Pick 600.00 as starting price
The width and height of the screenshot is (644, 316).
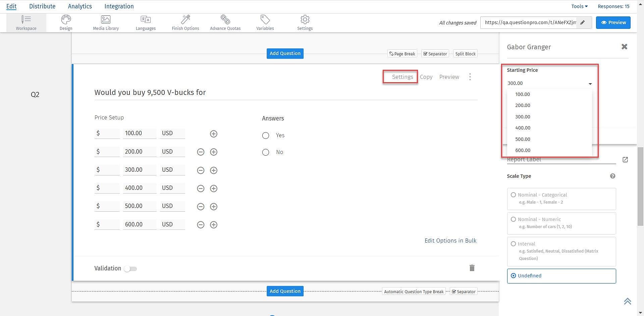[549, 150]
